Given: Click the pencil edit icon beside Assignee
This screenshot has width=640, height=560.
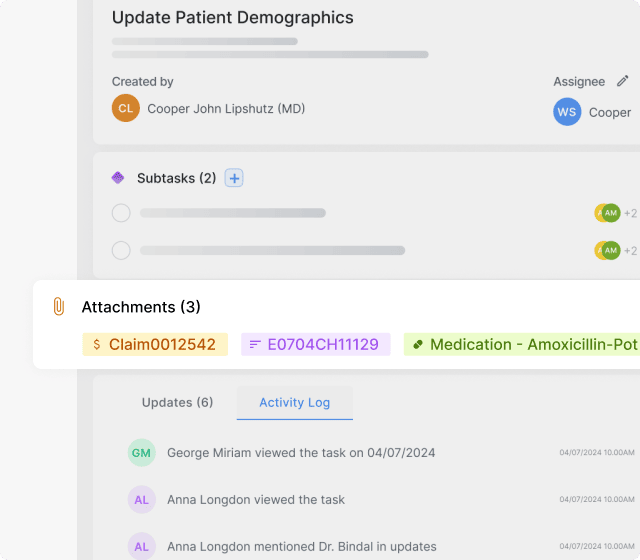Looking at the screenshot, I should pos(622,81).
